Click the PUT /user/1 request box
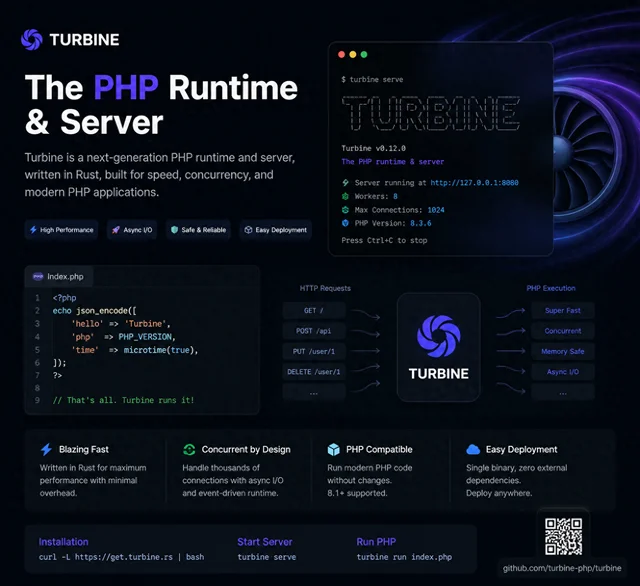This screenshot has height=586, width=640. pos(314,351)
